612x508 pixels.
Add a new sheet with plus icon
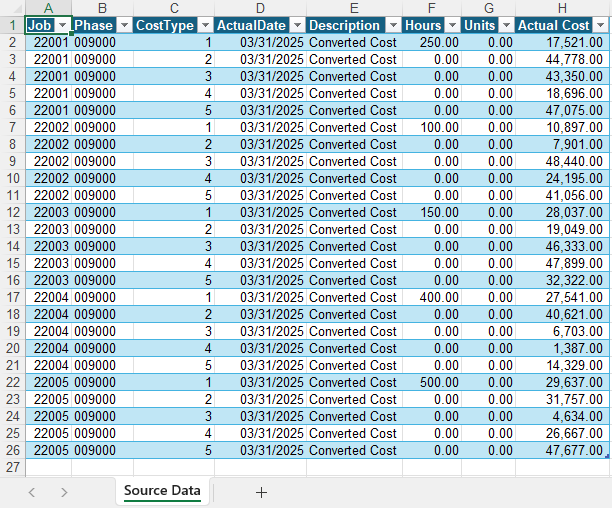click(x=261, y=492)
